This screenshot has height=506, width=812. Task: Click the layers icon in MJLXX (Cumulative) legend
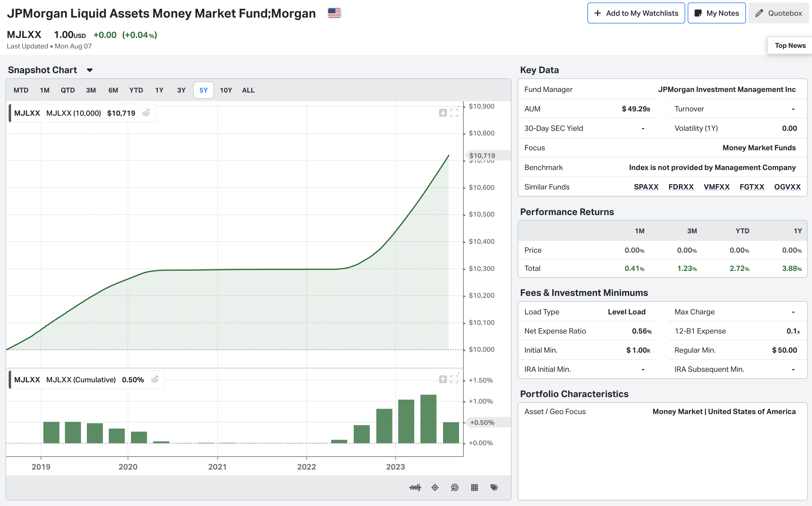(155, 379)
